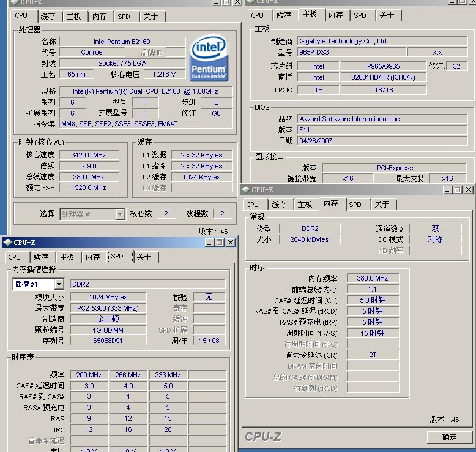Viewport: 476px width, 452px height.
Task: Click the manufacturer field Gigabyte Technology Co., Ltd.
Action: (x=382, y=41)
